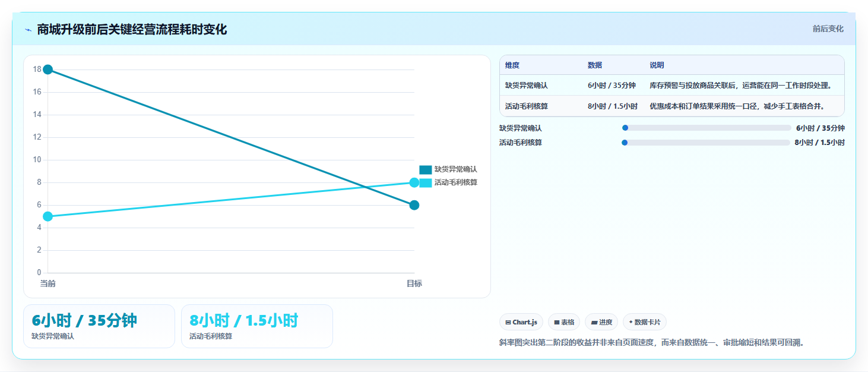Click the title 商城升级前后关键经营流程耗时变化
This screenshot has width=868, height=372.
(132, 30)
